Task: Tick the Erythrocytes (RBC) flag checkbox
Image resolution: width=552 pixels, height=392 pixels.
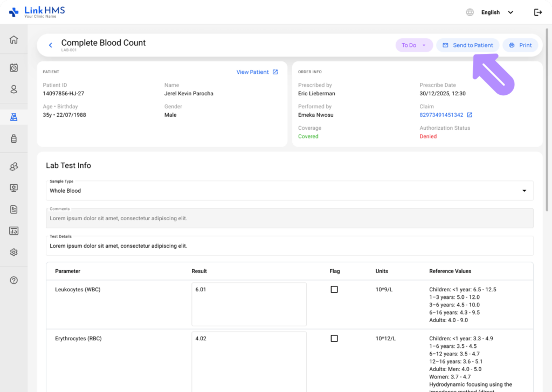Action: point(334,338)
